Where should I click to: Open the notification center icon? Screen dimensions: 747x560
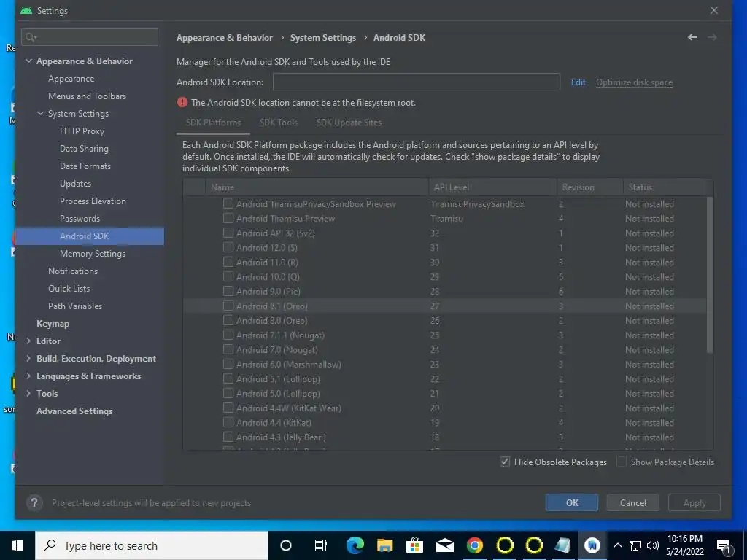tap(724, 545)
